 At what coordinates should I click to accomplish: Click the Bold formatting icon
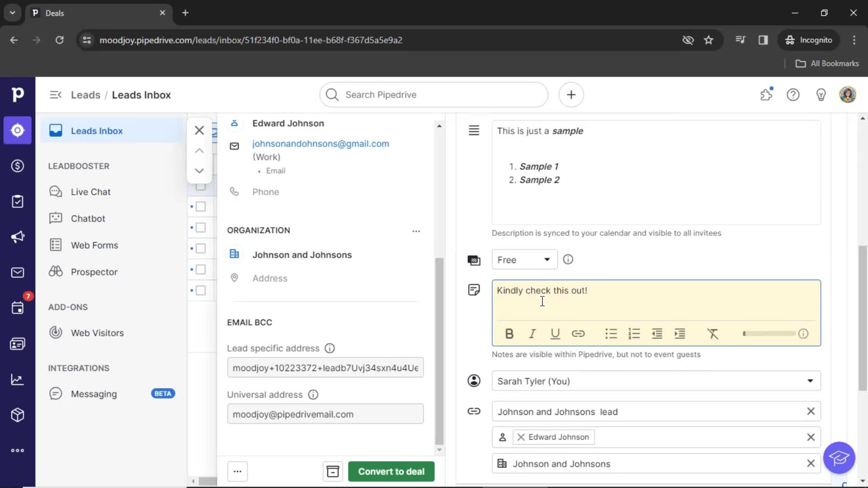(x=509, y=333)
